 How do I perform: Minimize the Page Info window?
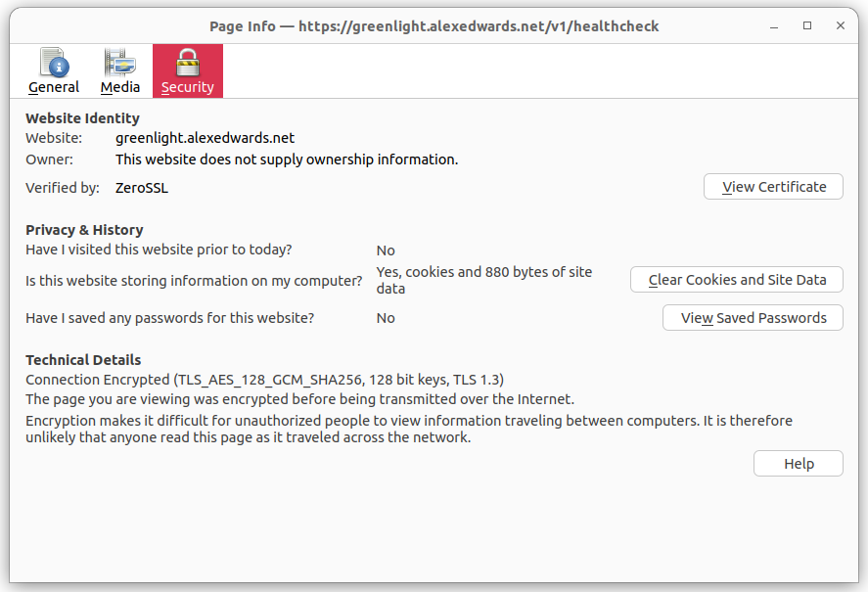[774, 26]
